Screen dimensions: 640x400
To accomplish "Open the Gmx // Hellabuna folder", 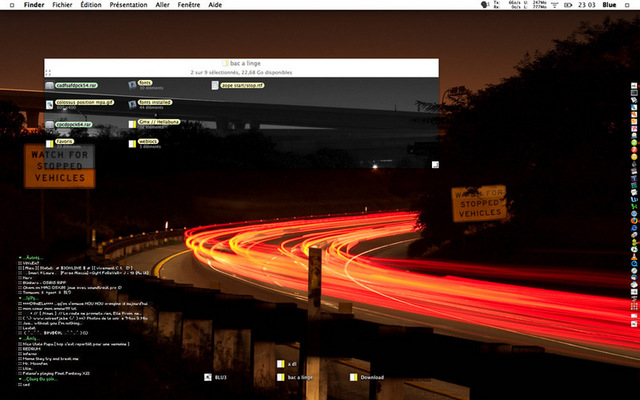I will [x=134, y=124].
